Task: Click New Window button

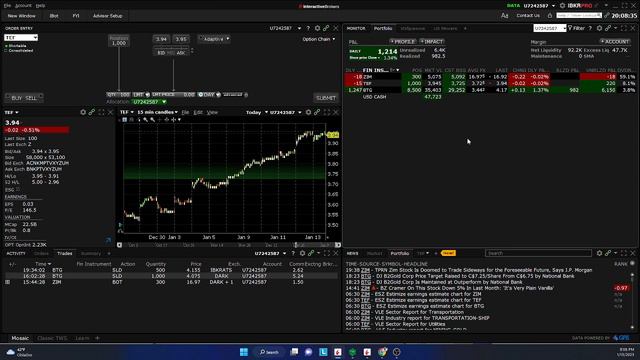Action: pyautogui.click(x=22, y=16)
